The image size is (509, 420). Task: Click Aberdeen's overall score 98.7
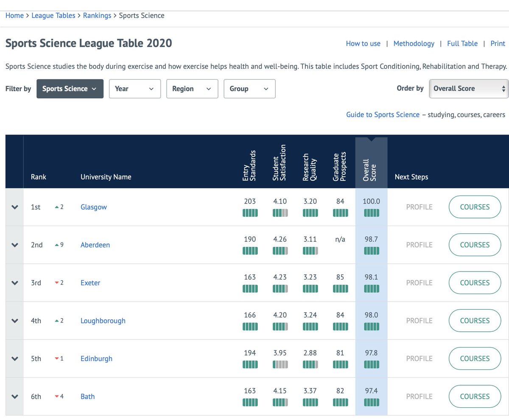click(372, 239)
